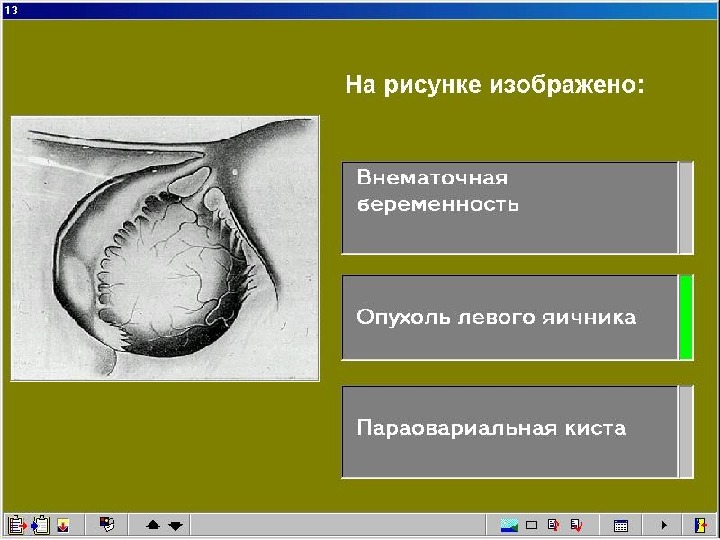
Task: Click the yellow note with red down-arrow icon
Action: (63, 525)
